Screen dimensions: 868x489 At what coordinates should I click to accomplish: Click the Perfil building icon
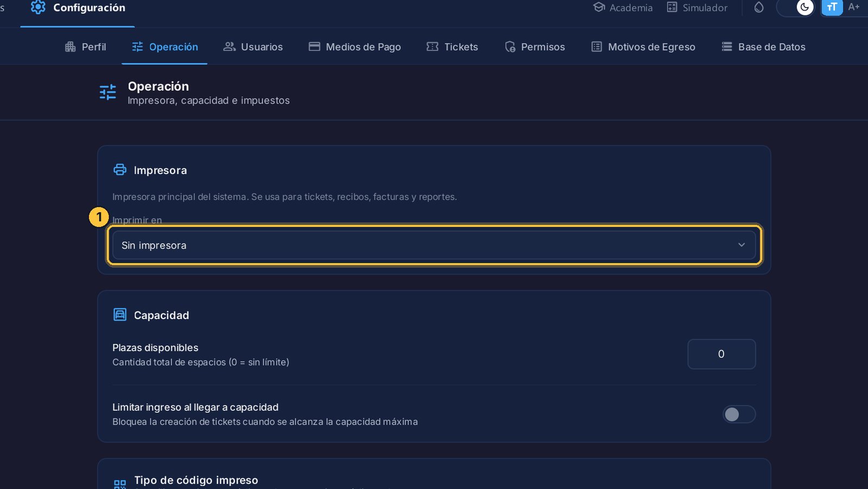pyautogui.click(x=70, y=47)
